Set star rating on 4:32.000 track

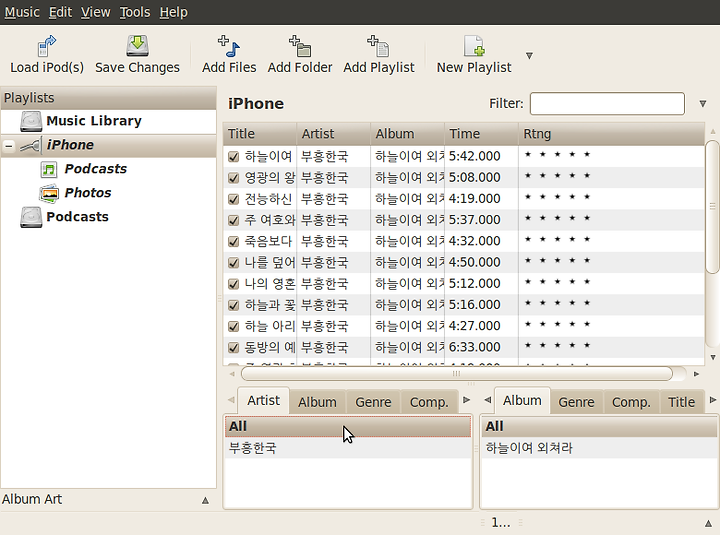tap(557, 240)
